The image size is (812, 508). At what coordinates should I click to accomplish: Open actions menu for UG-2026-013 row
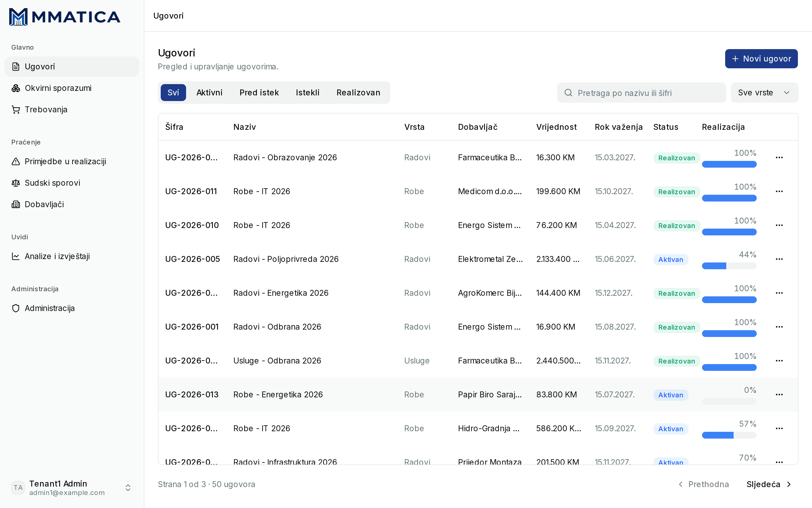[779, 395]
